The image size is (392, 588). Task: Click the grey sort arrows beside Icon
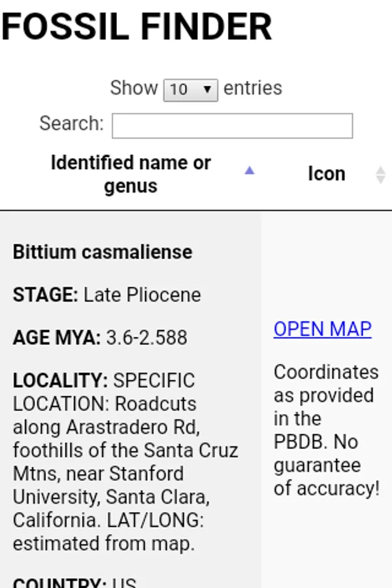point(381,174)
